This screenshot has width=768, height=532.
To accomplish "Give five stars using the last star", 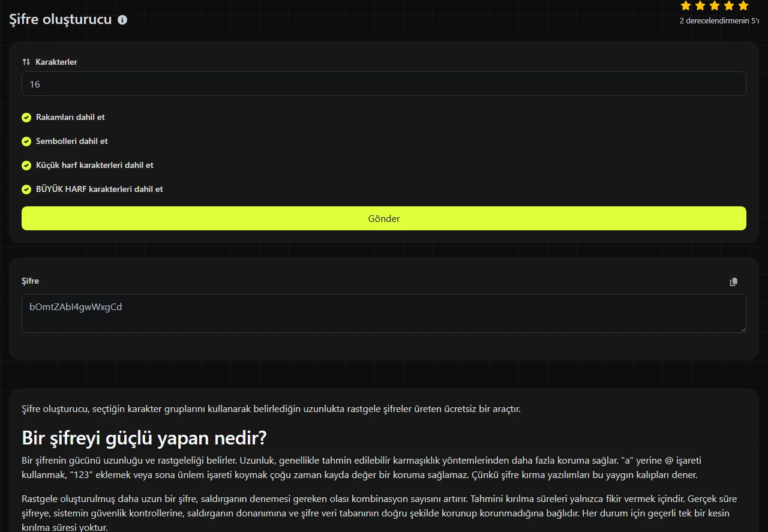I will tap(743, 6).
